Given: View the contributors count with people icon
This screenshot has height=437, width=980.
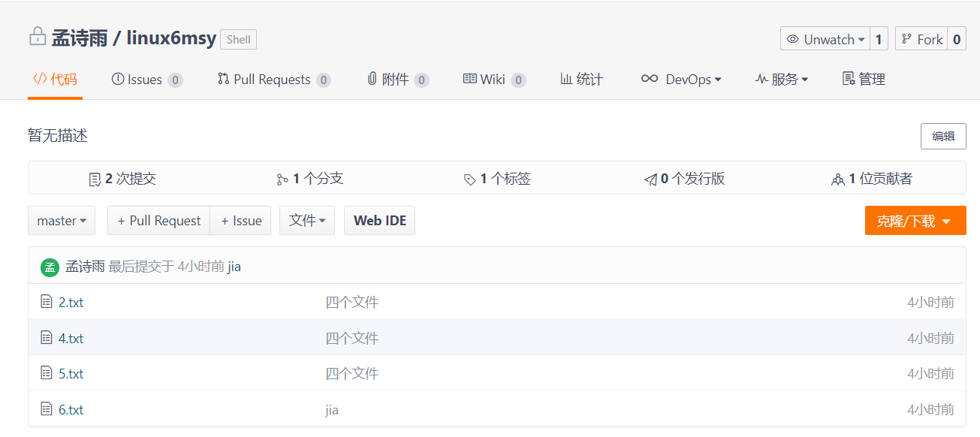Looking at the screenshot, I should pyautogui.click(x=872, y=179).
